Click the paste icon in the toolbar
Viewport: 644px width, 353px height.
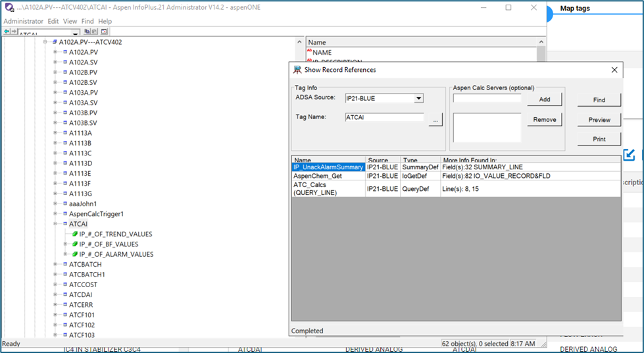pos(94,31)
